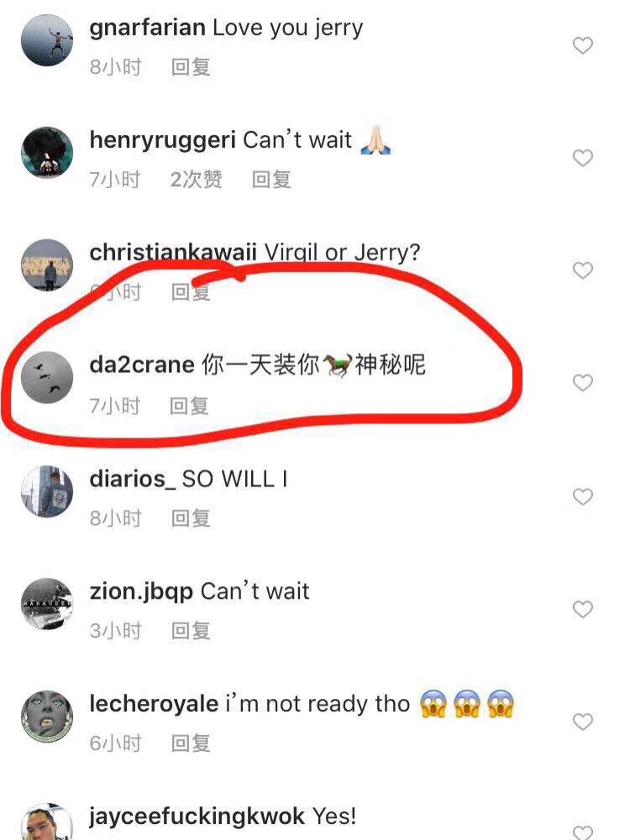Tap heart icon for zion.jbqp's comment
Image resolution: width=630 pixels, height=840 pixels.
[x=582, y=609]
